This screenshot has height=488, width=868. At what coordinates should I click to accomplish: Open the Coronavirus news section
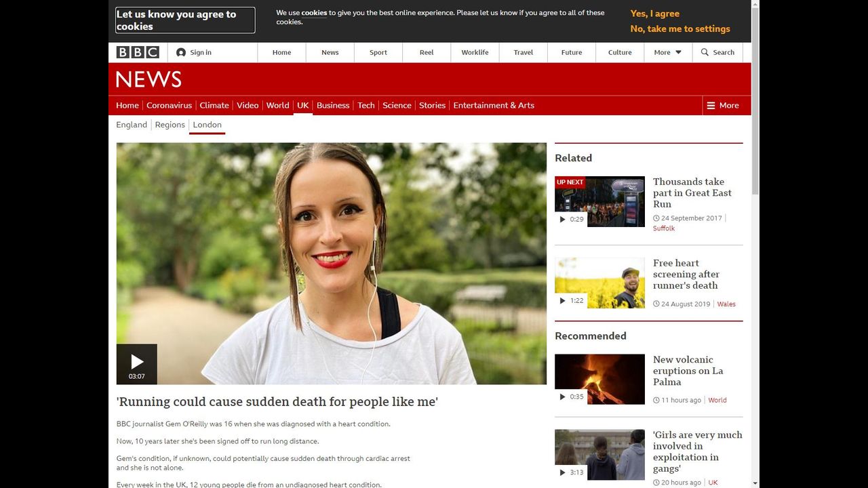169,106
